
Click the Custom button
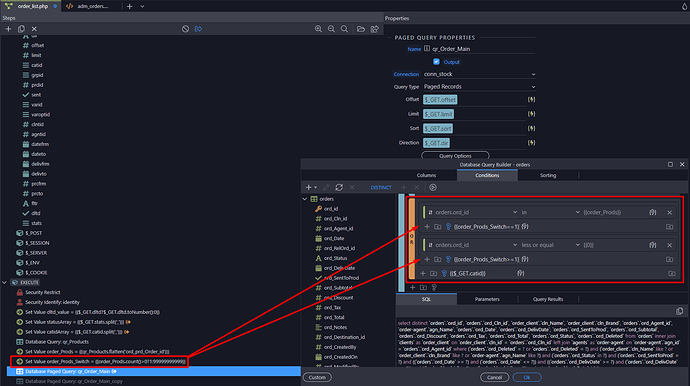pos(317,377)
